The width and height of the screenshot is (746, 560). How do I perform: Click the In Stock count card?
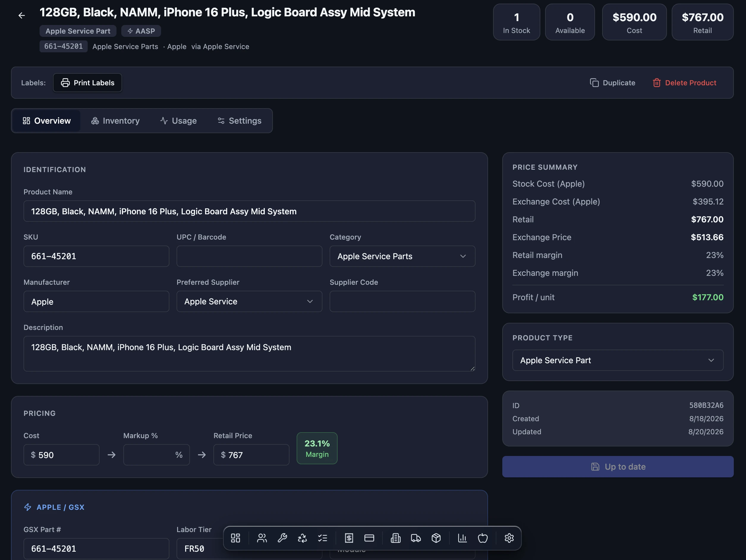[x=517, y=22]
